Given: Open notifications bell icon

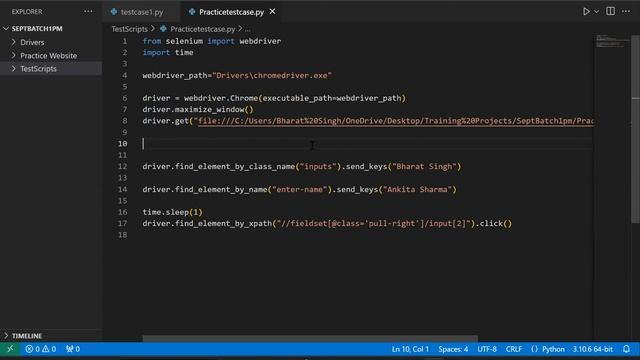Looking at the screenshot, I should point(626,349).
